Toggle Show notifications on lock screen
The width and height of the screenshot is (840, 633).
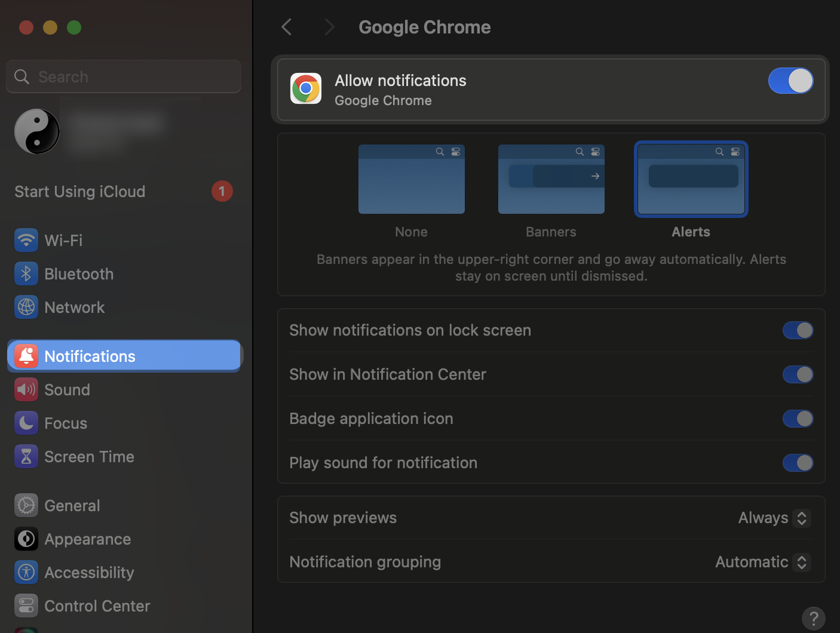click(x=798, y=330)
